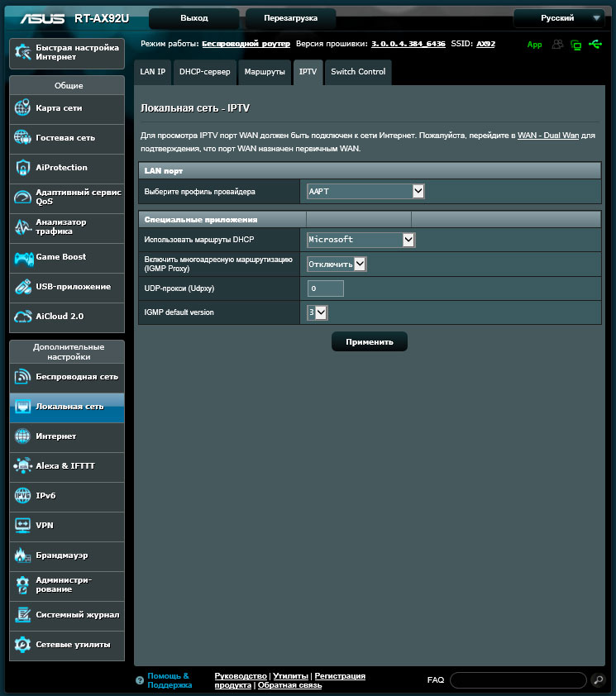Open Интернет globe icon

click(22, 436)
